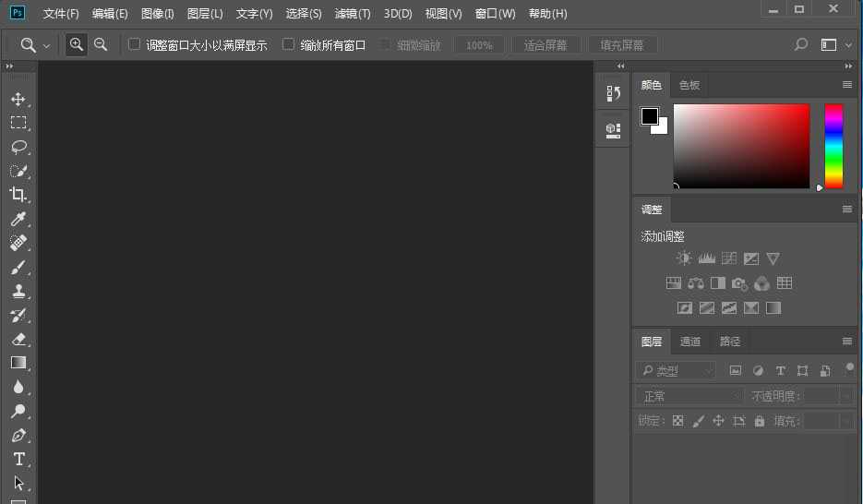Screen dimensions: 863x504
Task: Toggle 缩放所有窗口 checkbox
Action: pyautogui.click(x=289, y=44)
